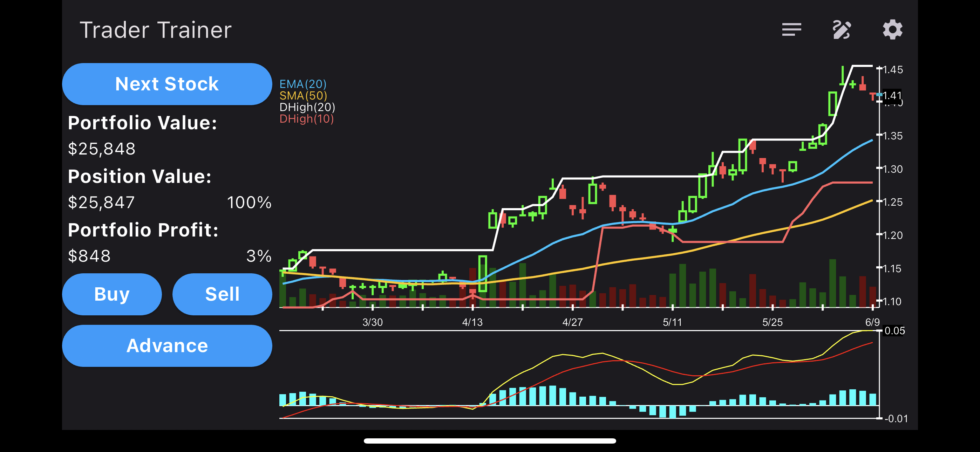Image resolution: width=980 pixels, height=452 pixels.
Task: Tap the 3/30 date axis label
Action: coord(373,322)
